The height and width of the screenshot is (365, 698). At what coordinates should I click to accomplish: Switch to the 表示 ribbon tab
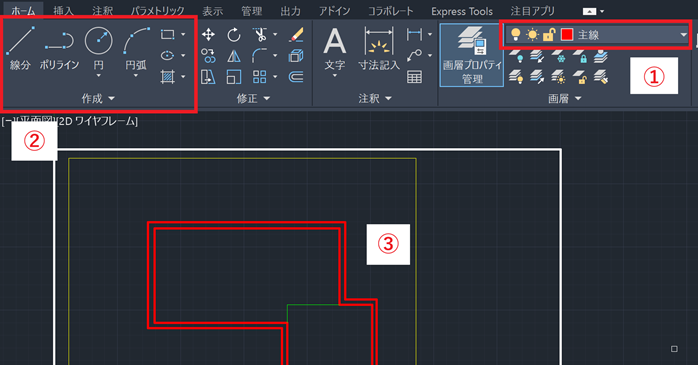(x=212, y=11)
